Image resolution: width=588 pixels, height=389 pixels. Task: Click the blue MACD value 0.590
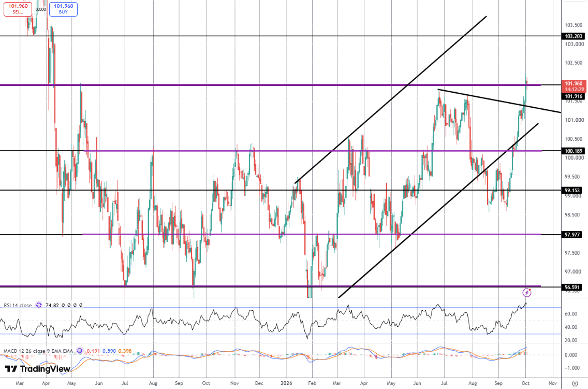109,351
